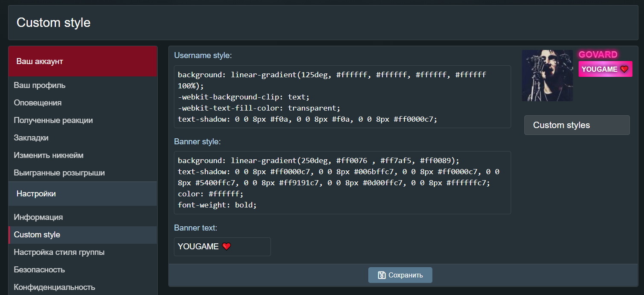Open the Оповещения sidebar link
Screen dimensions: 644x295
[x=38, y=102]
